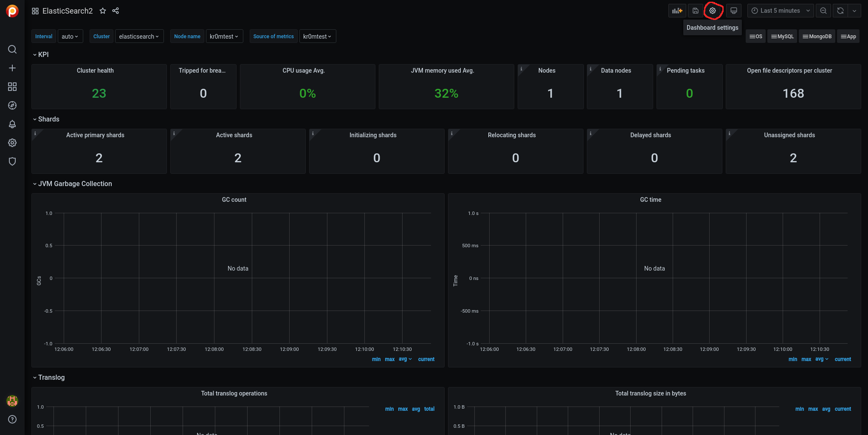The image size is (868, 435).
Task: Click the zoom out time range icon
Action: [823, 11]
